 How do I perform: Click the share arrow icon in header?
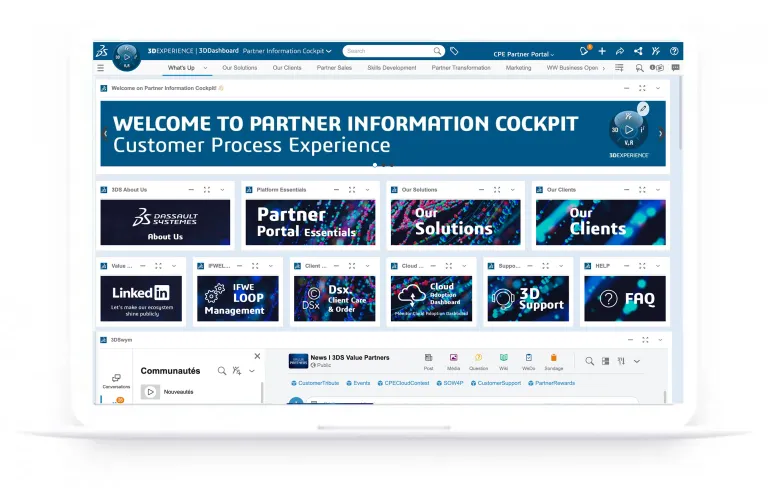coord(620,51)
